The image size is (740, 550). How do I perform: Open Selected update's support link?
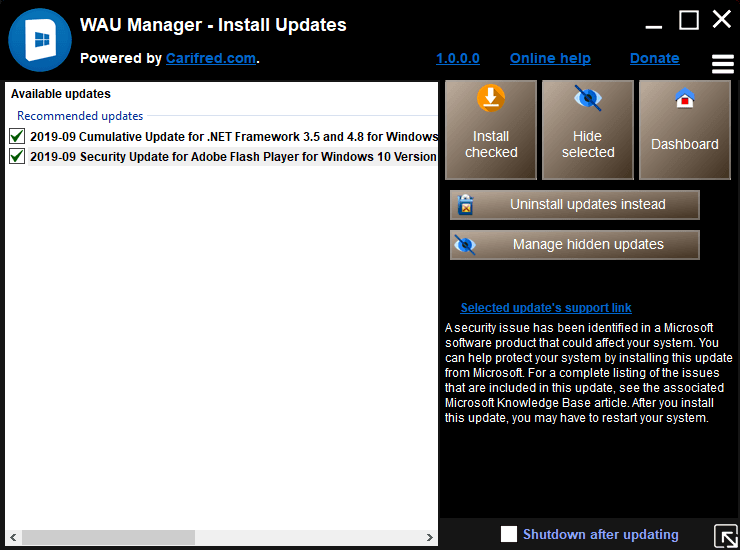point(546,308)
